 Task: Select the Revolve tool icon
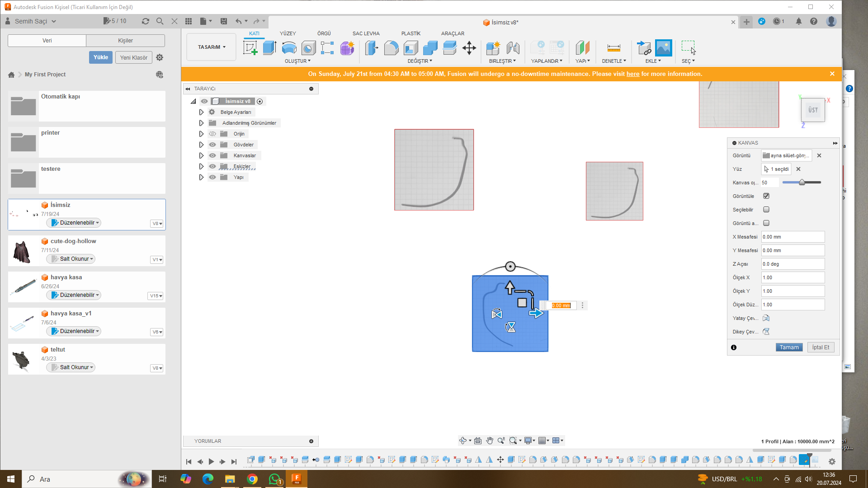point(289,47)
